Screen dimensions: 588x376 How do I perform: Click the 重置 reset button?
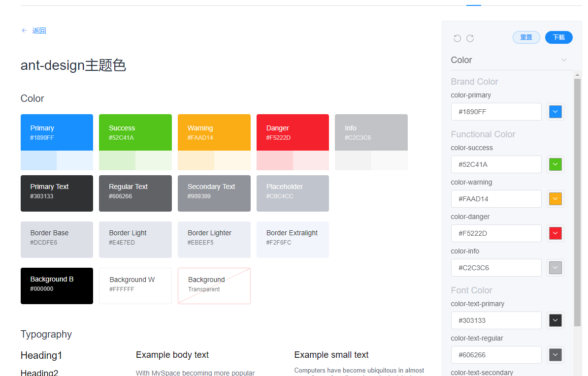coord(526,37)
